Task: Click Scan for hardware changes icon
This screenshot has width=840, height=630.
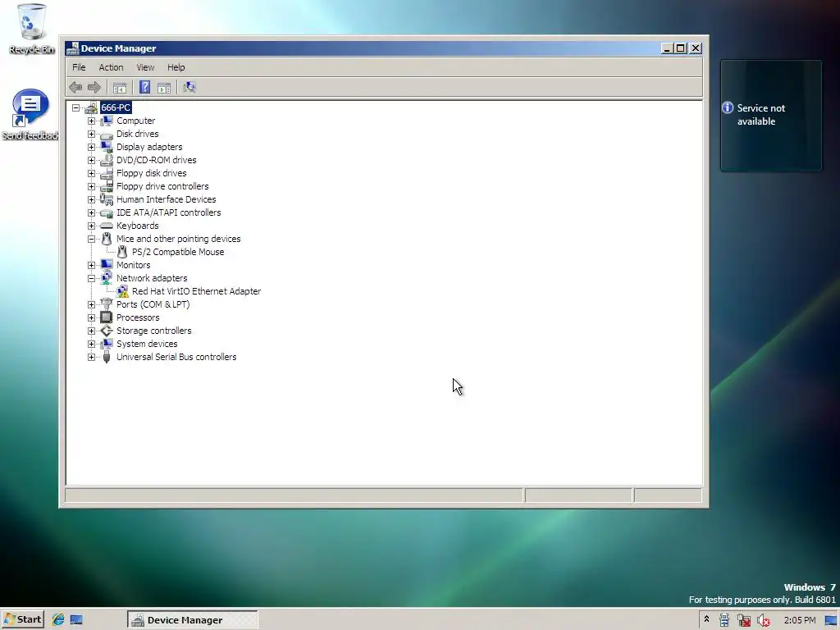Action: pyautogui.click(x=189, y=87)
